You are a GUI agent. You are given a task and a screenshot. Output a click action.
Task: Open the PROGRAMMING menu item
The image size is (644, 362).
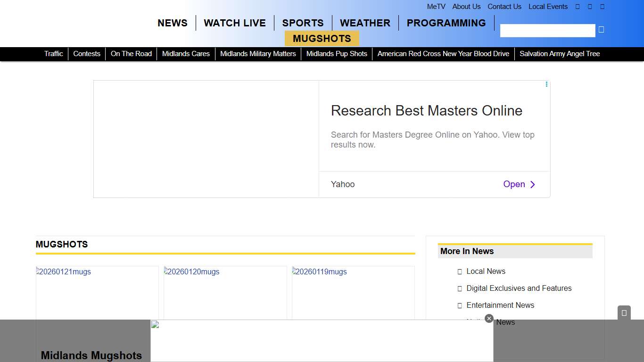tap(446, 23)
